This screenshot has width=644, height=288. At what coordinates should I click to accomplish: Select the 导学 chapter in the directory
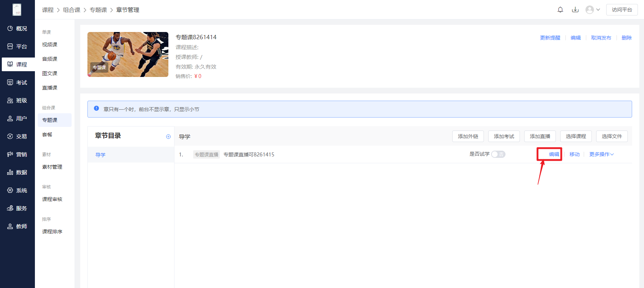point(131,155)
